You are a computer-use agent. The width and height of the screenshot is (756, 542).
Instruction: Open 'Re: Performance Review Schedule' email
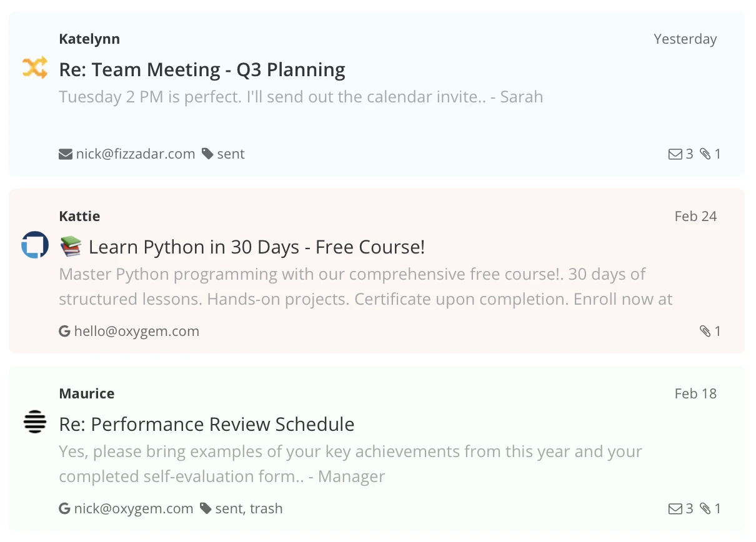coord(207,425)
